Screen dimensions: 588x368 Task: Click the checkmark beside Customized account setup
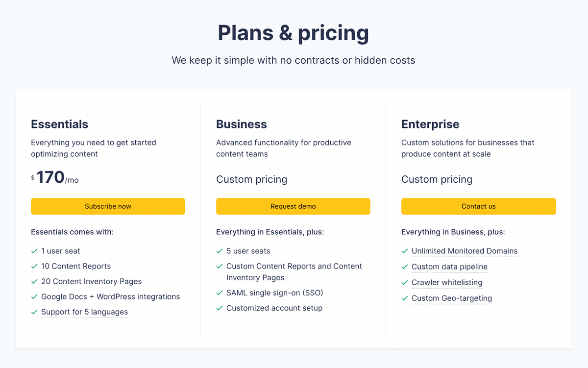coord(220,308)
